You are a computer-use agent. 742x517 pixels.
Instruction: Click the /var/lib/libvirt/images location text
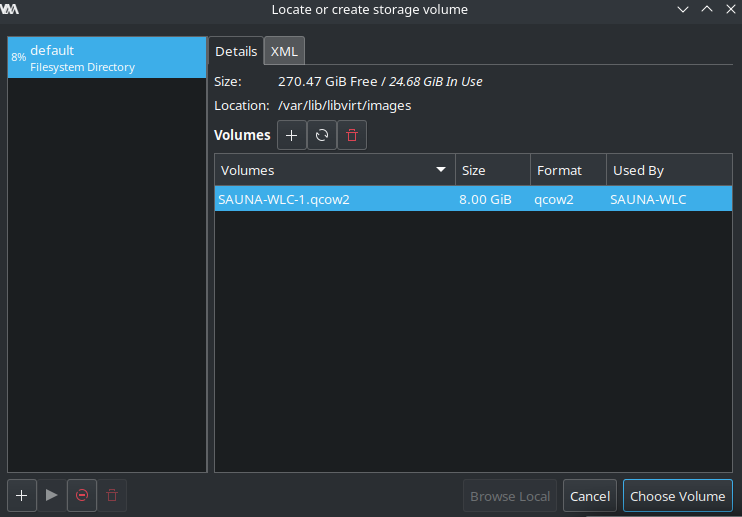pyautogui.click(x=344, y=105)
